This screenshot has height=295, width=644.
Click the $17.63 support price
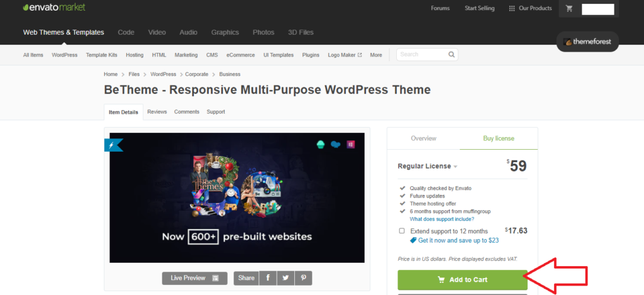click(x=516, y=230)
